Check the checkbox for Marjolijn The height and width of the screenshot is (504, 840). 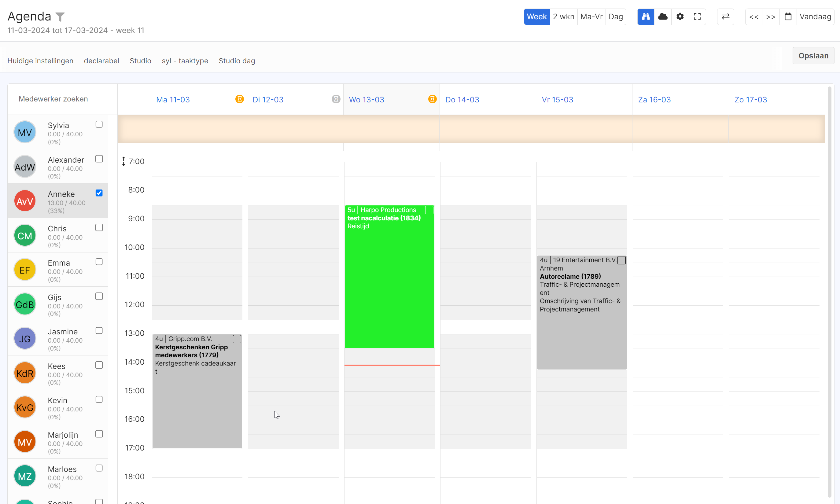99,434
